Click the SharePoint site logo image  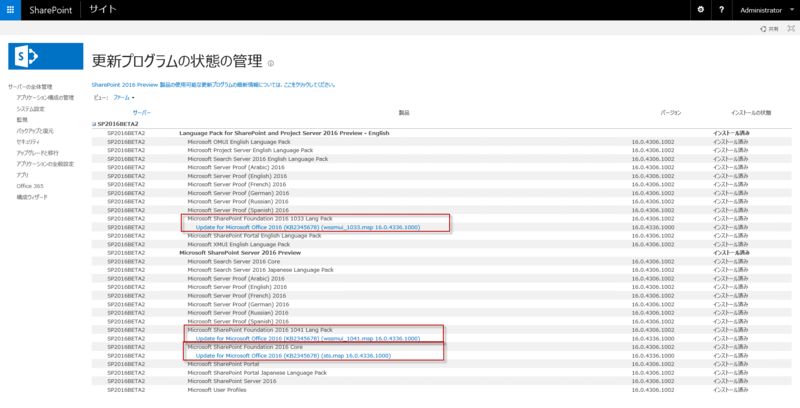(x=45, y=56)
